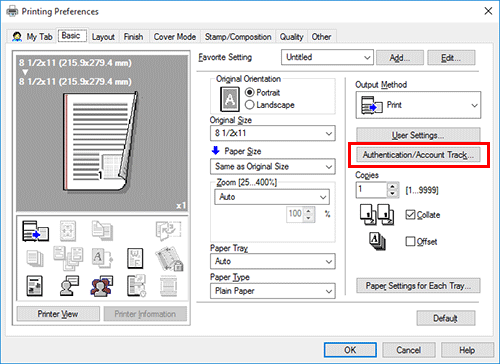The image size is (500, 364).
Task: Click the page-with-W icon in the middle row of icon grid
Action: [x=135, y=258]
